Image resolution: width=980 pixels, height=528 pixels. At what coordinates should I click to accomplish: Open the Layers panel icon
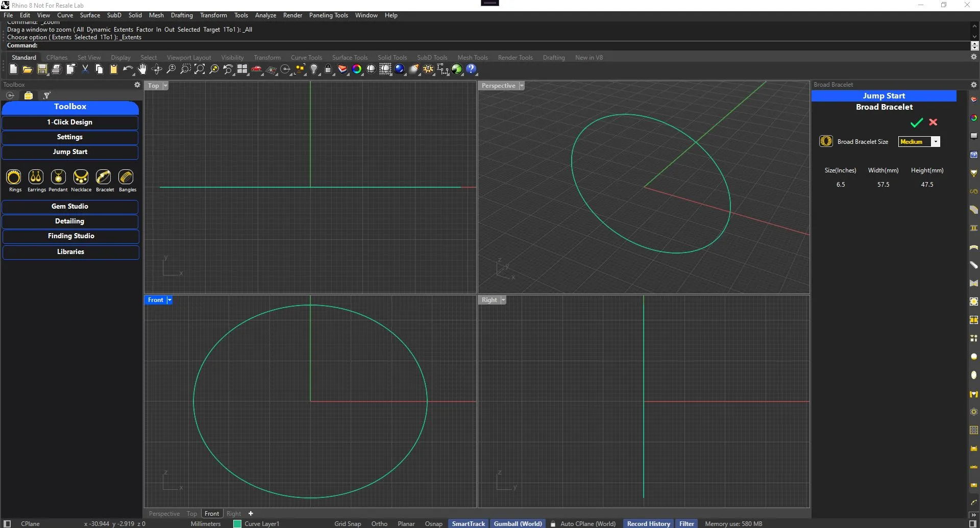coord(342,69)
